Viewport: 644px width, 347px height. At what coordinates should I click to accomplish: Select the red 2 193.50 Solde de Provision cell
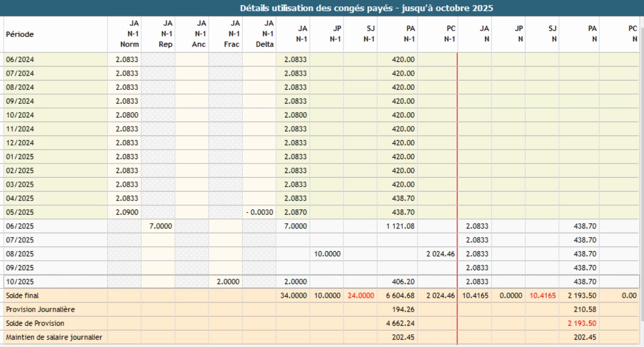(579, 323)
